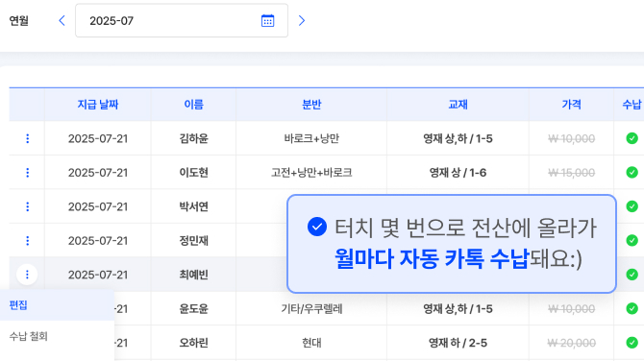Click the textbook cell 영재 하 / 2-5
Viewport: 644px width, 361px height.
458,343
